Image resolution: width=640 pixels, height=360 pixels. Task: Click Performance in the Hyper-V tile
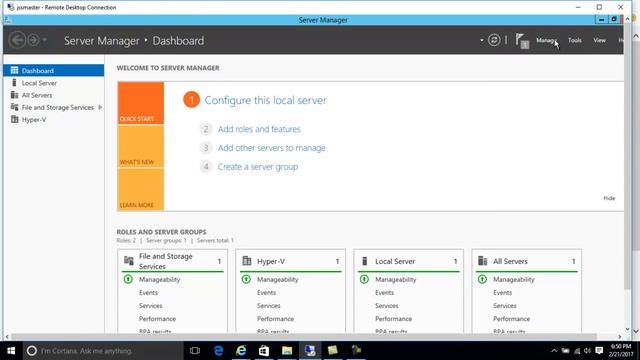(x=275, y=319)
